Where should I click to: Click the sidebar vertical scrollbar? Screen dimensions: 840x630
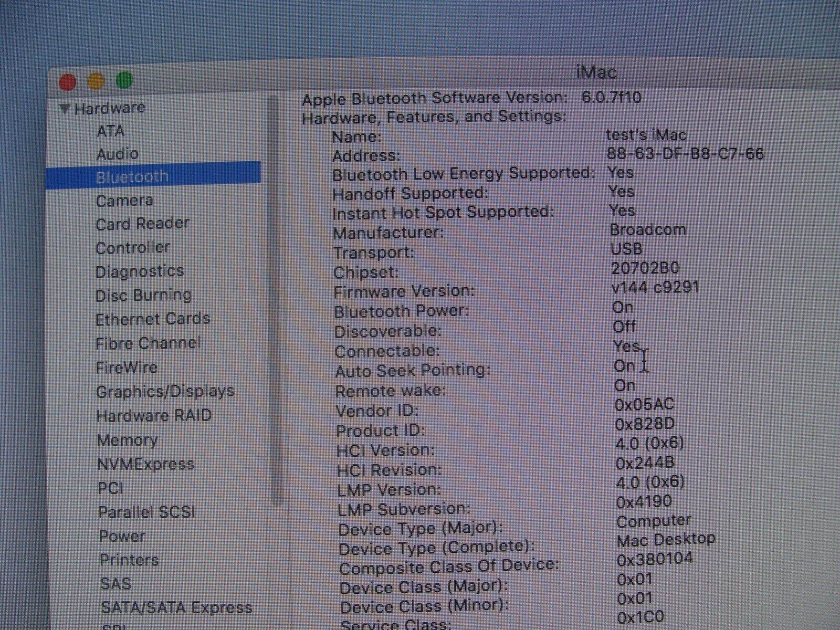(x=274, y=299)
